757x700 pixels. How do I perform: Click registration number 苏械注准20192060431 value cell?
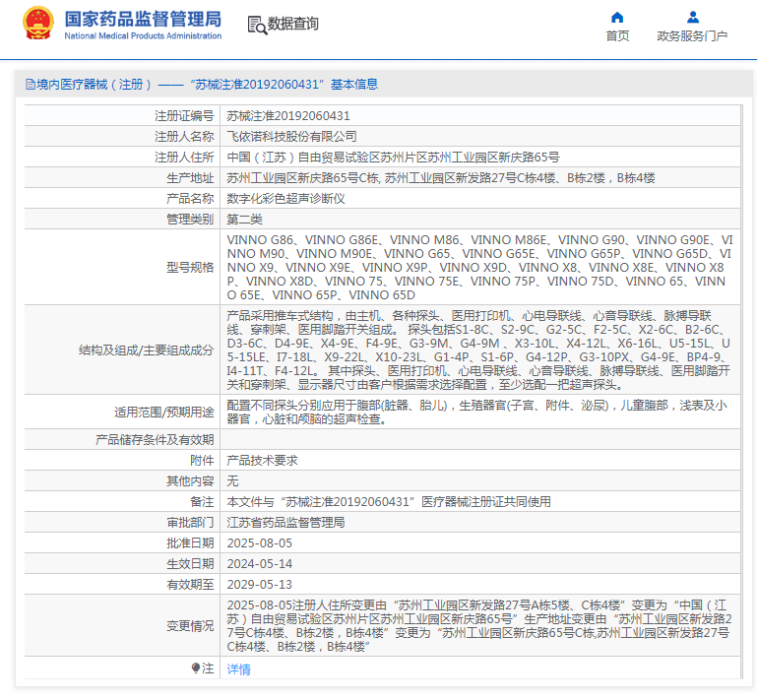pyautogui.click(x=288, y=116)
